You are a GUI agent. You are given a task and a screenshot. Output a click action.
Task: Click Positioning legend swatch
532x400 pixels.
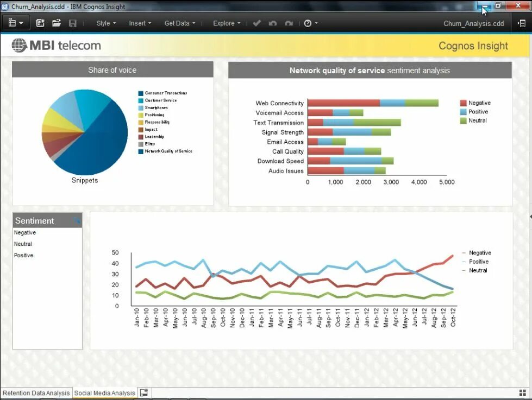tap(141, 115)
